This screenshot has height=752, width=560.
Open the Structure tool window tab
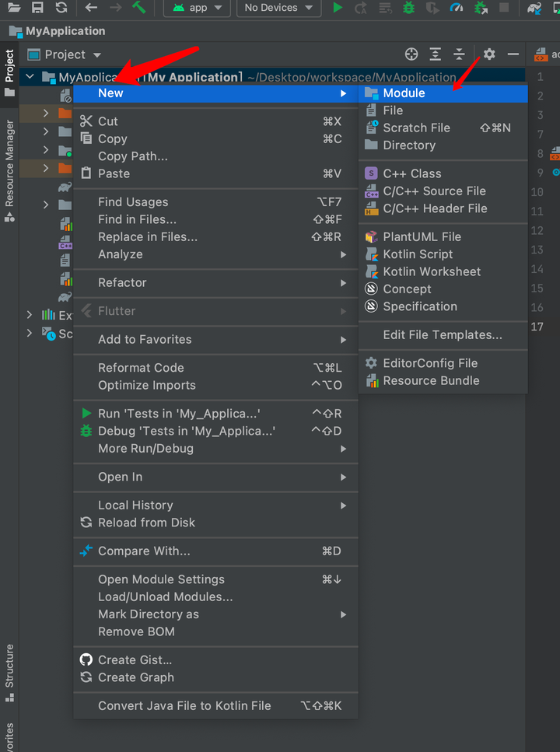9,670
